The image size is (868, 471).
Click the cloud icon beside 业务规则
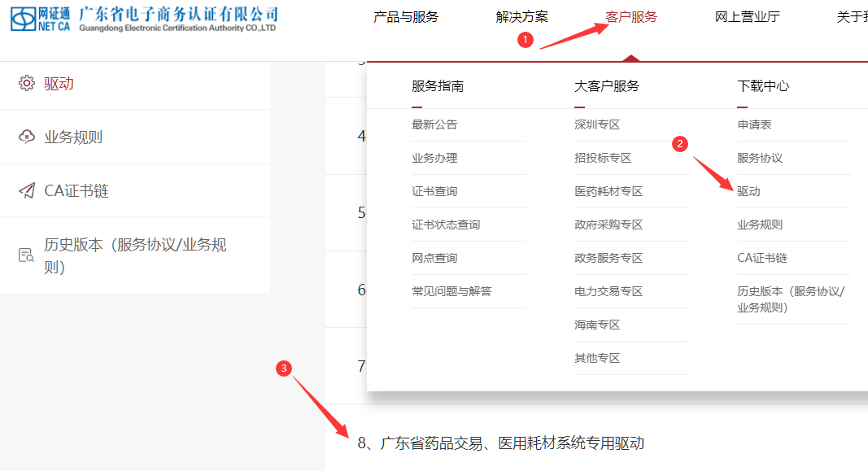[27, 137]
